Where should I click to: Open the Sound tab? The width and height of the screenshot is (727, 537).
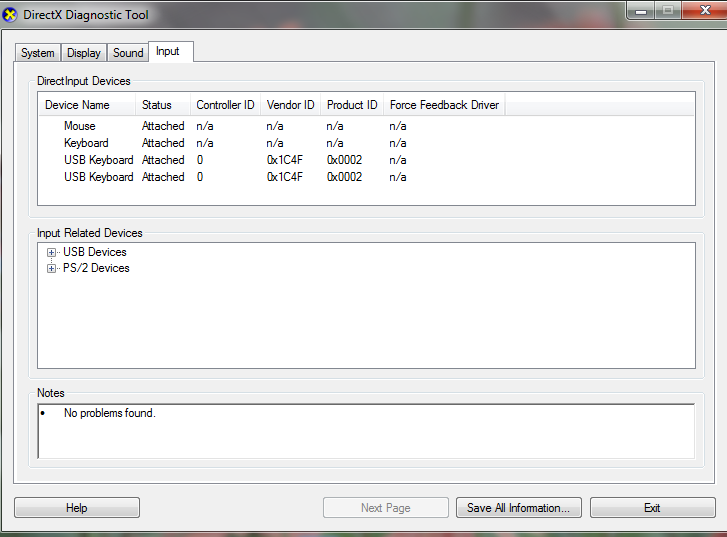click(x=128, y=52)
